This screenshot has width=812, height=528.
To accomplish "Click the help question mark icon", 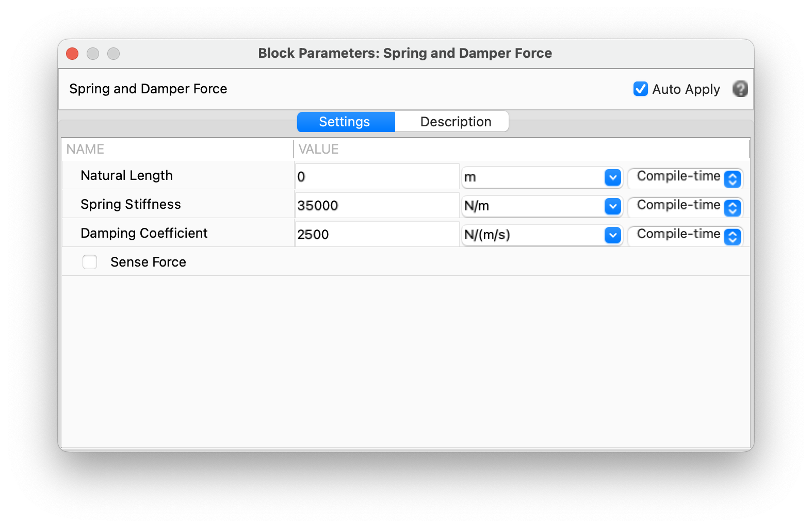I will [x=740, y=89].
